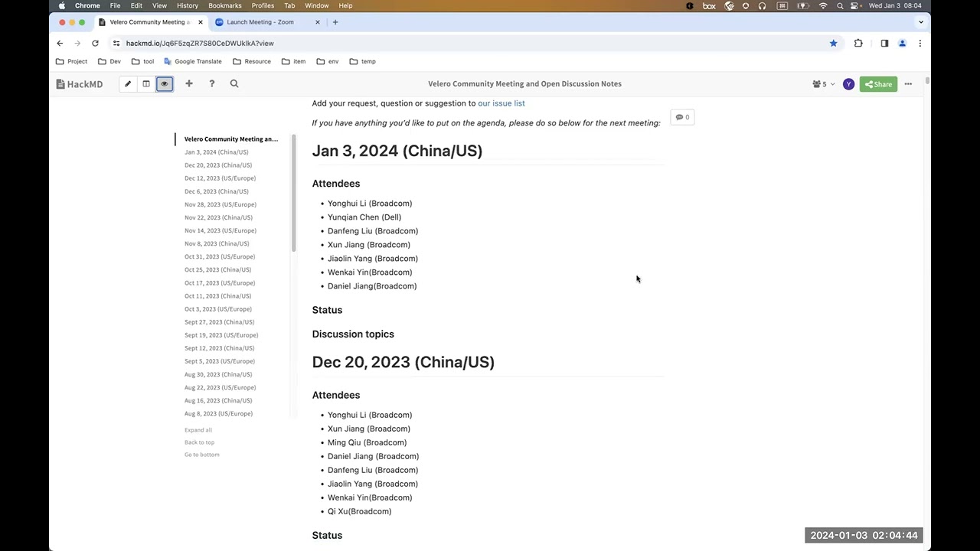Screen dimensions: 980x551
Task: Select Velero Community Meeting heading in outline
Action: click(231, 139)
